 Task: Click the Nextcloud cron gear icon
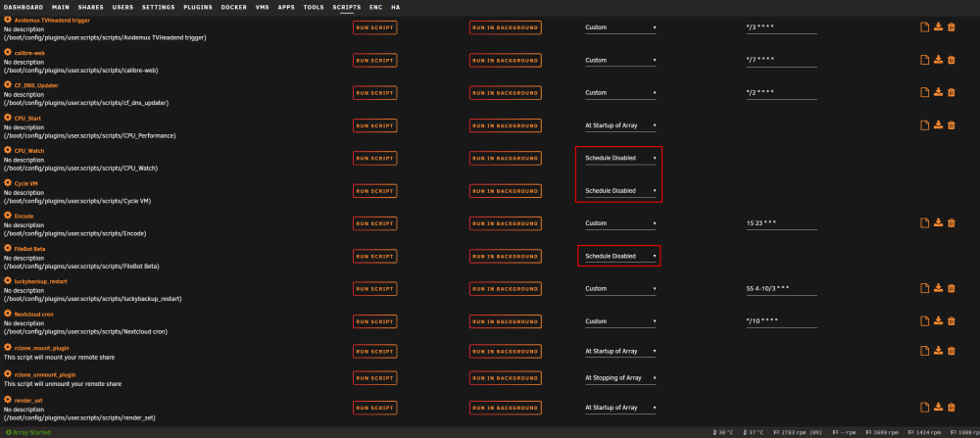point(8,314)
